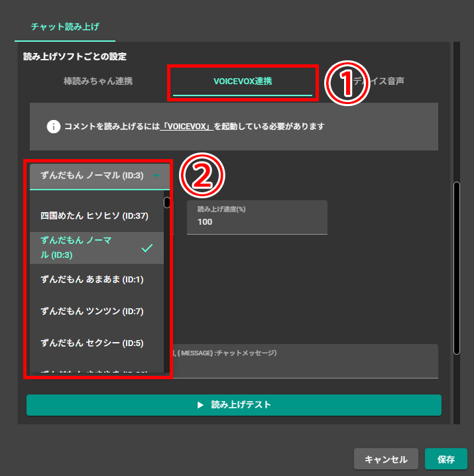Save settings with 保存 button
The height and width of the screenshot is (476, 474).
click(x=445, y=459)
